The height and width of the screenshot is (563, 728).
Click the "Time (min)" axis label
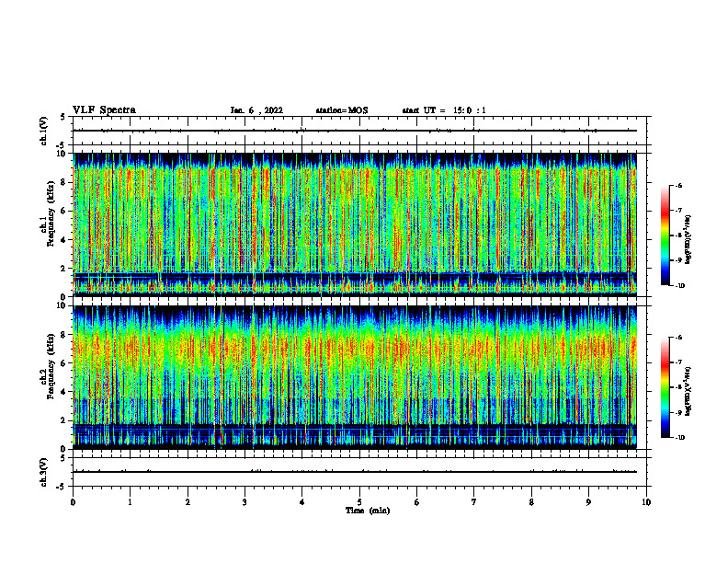368,511
